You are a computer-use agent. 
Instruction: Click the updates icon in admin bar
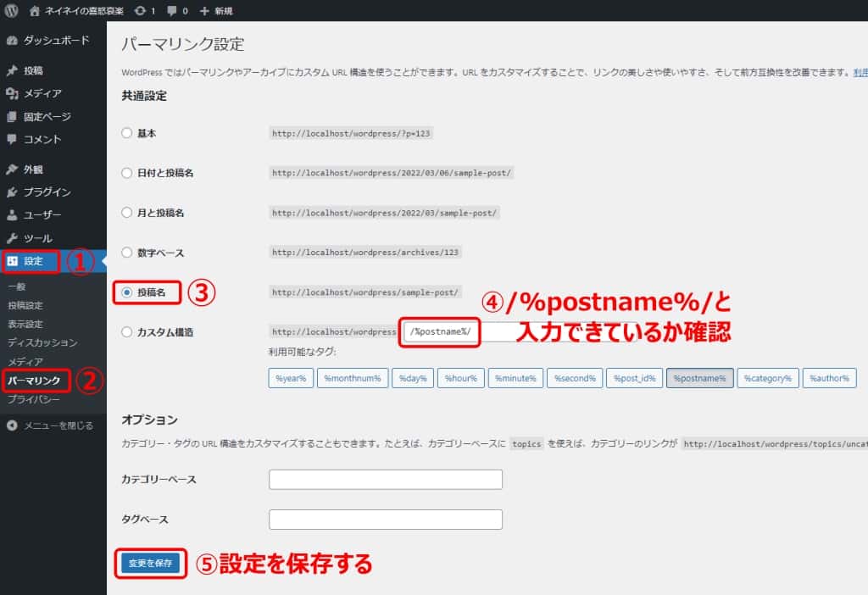140,10
